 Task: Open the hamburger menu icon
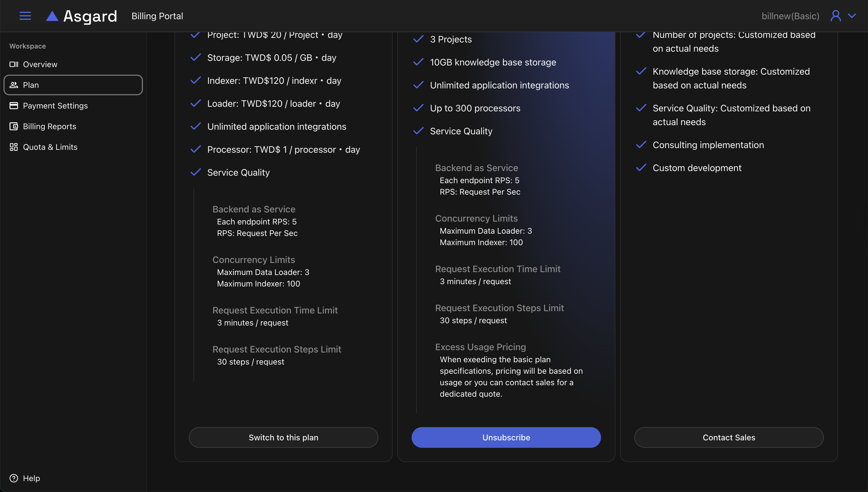point(25,16)
